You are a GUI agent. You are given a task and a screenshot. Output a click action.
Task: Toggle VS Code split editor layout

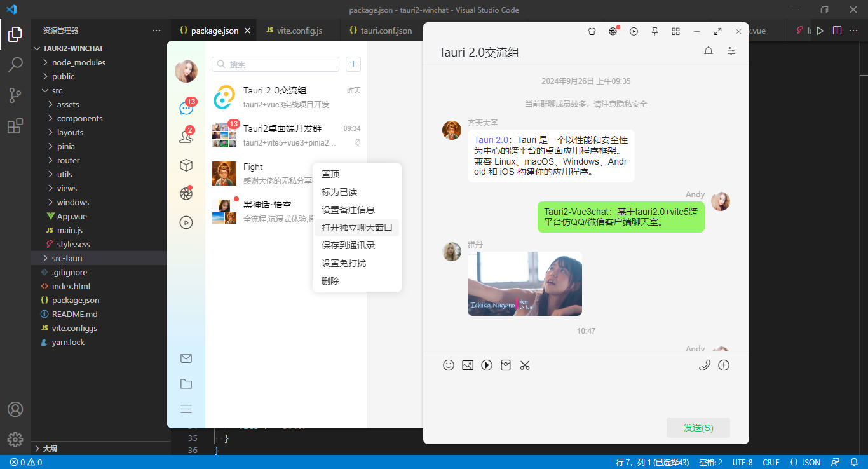coord(837,31)
